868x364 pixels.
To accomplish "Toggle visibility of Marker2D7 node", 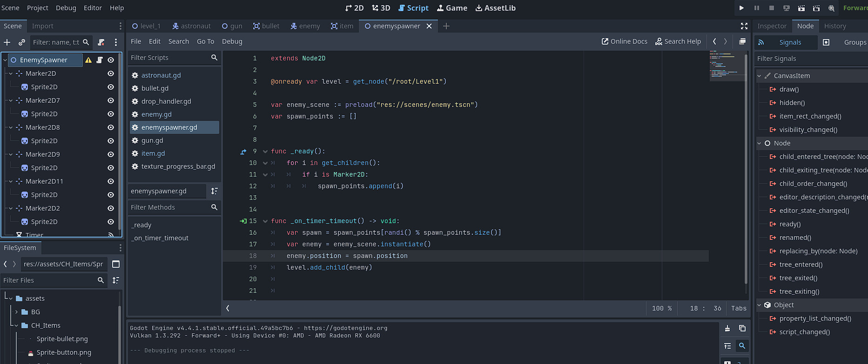I will (x=111, y=100).
